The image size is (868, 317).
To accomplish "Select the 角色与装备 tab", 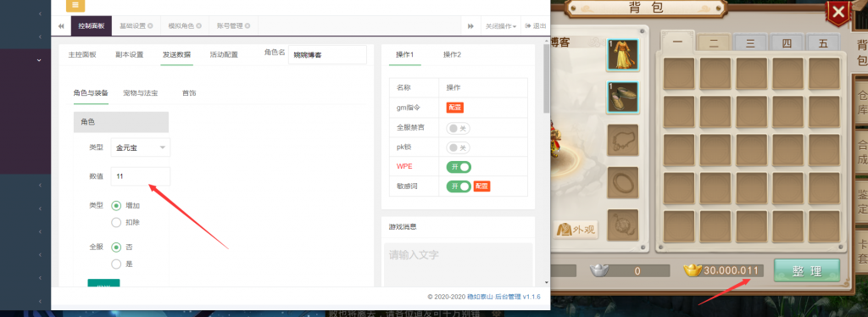I will (x=91, y=93).
